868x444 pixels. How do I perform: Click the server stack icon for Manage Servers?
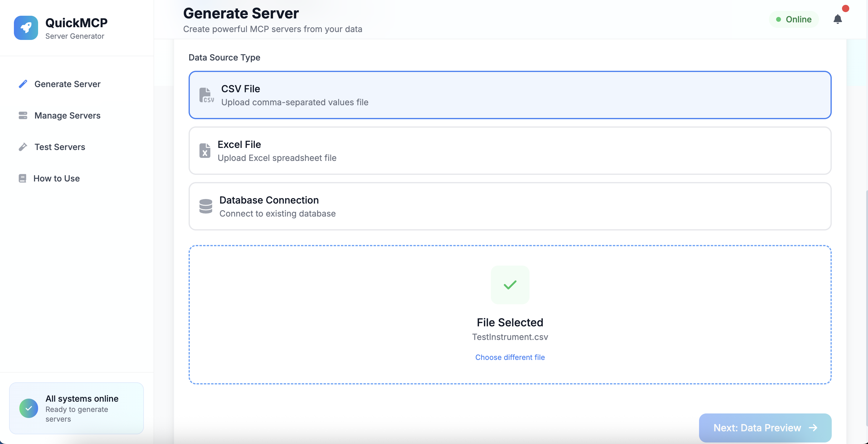23,116
